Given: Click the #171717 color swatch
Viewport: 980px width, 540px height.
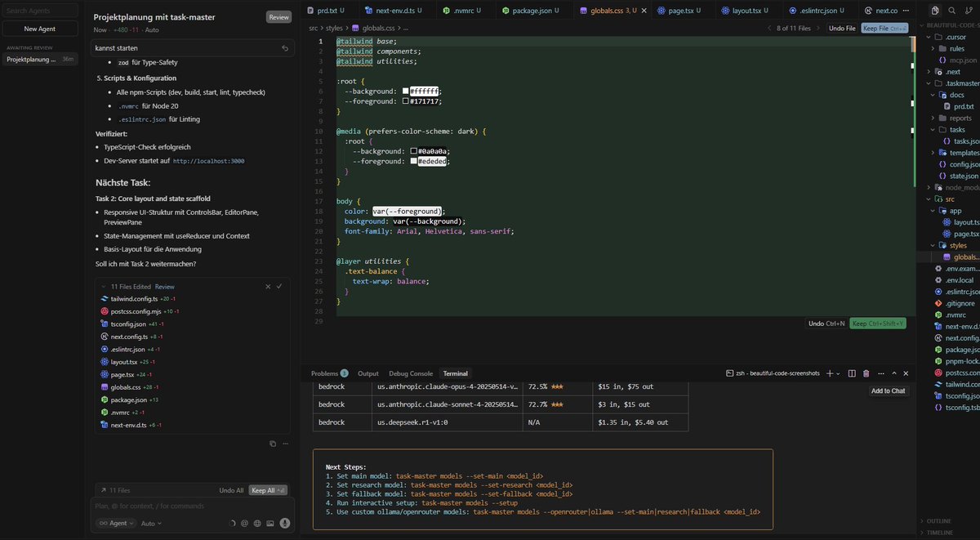Looking at the screenshot, I should click(405, 101).
